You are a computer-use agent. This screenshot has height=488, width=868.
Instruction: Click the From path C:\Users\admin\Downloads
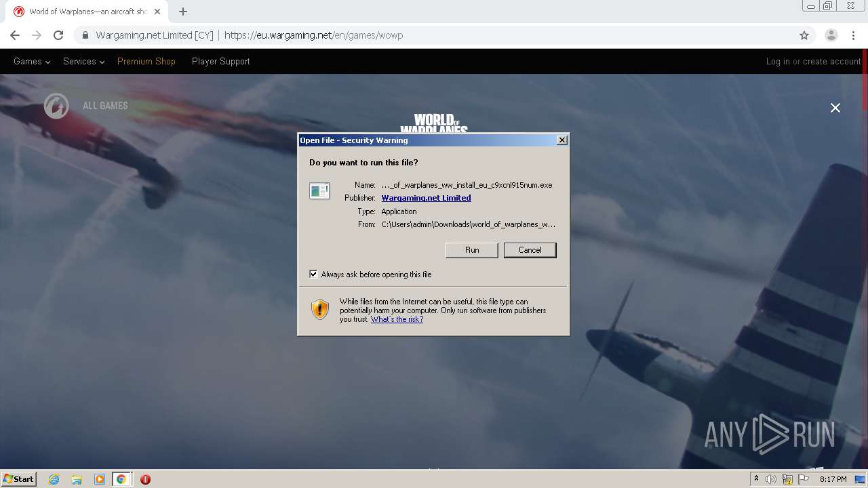click(469, 224)
